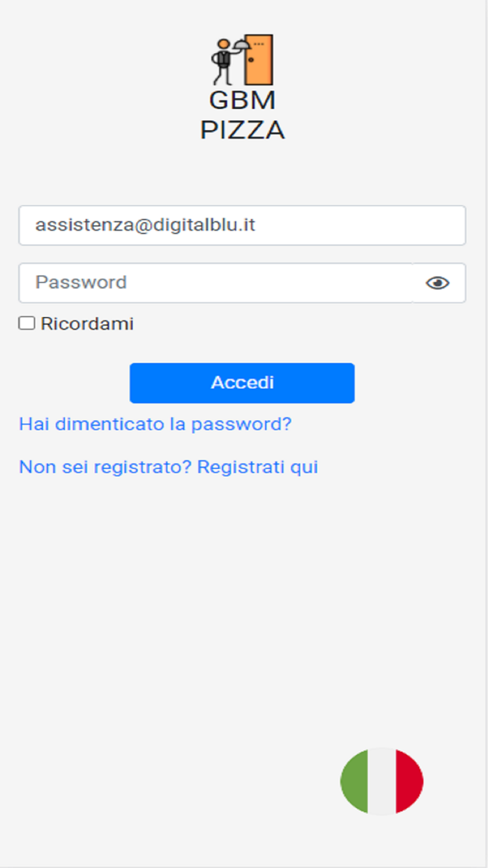Click into the Password input field

pyautogui.click(x=215, y=283)
